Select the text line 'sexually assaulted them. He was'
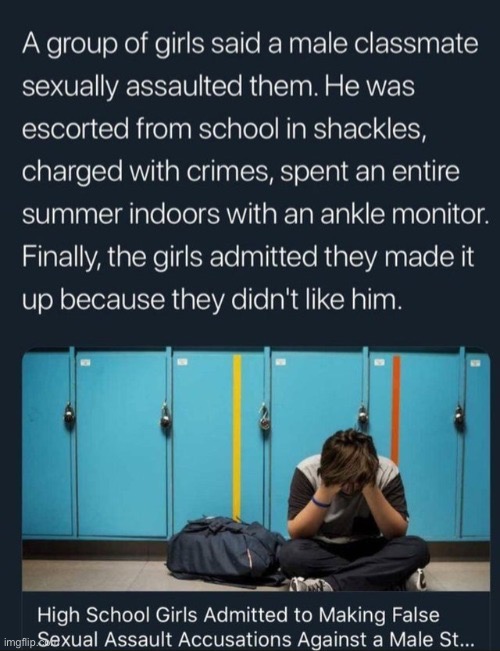500x651 pixels. (218, 87)
